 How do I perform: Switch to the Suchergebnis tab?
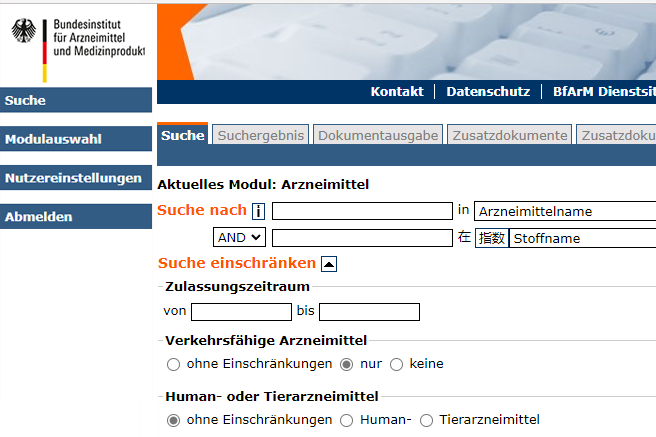pos(260,135)
